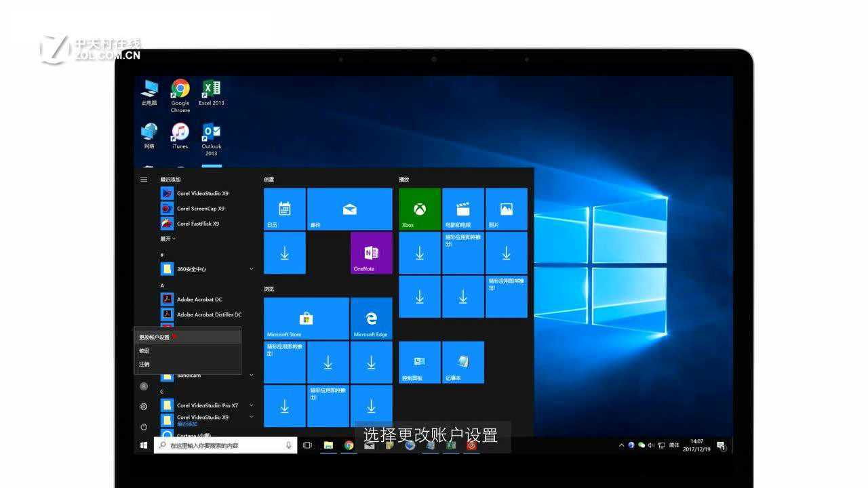
Task: Expand the recently added list (展开)
Action: point(167,239)
